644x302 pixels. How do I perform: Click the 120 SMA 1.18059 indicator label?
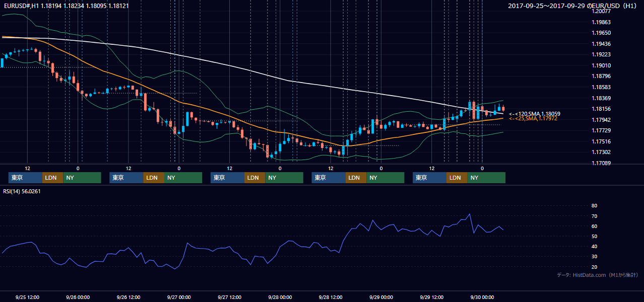click(x=535, y=114)
